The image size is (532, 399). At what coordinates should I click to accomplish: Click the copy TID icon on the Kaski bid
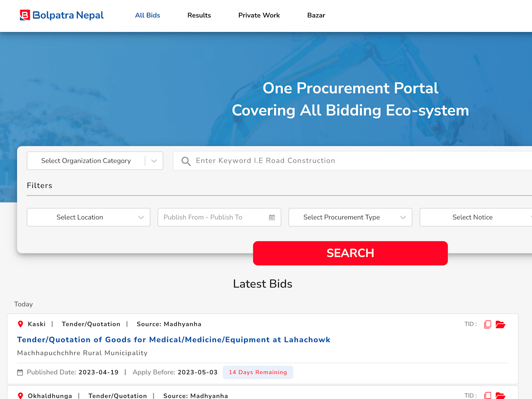tap(488, 324)
